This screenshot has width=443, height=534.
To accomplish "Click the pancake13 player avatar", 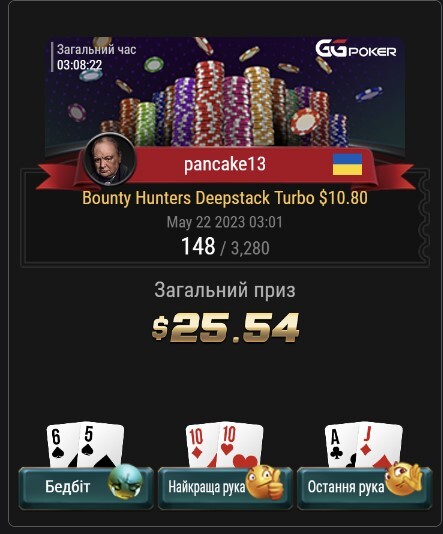I will click(x=110, y=159).
